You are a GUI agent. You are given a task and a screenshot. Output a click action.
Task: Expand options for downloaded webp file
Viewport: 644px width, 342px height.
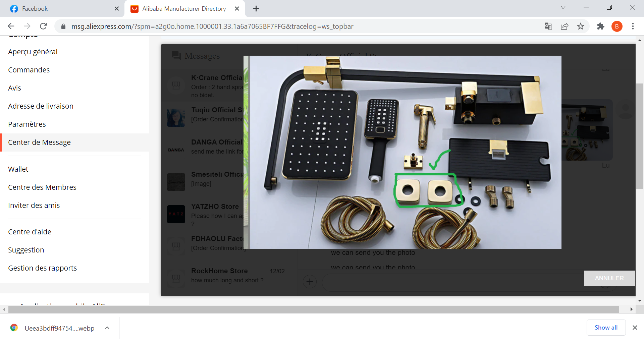coord(107,328)
